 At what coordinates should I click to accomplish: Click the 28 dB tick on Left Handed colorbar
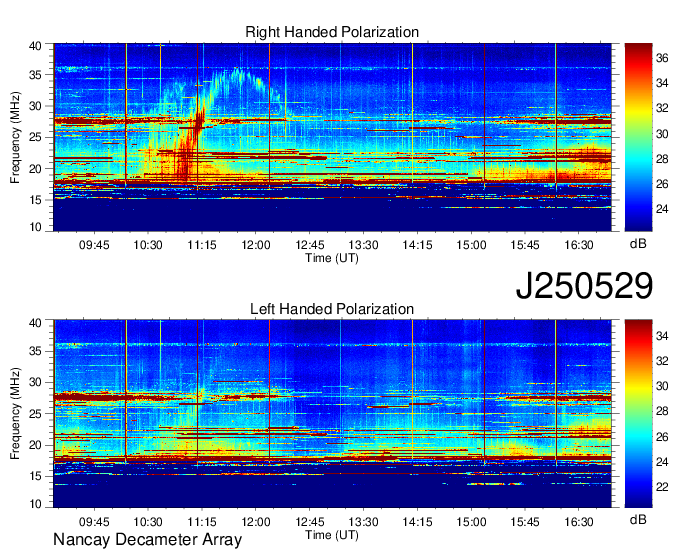coord(662,411)
